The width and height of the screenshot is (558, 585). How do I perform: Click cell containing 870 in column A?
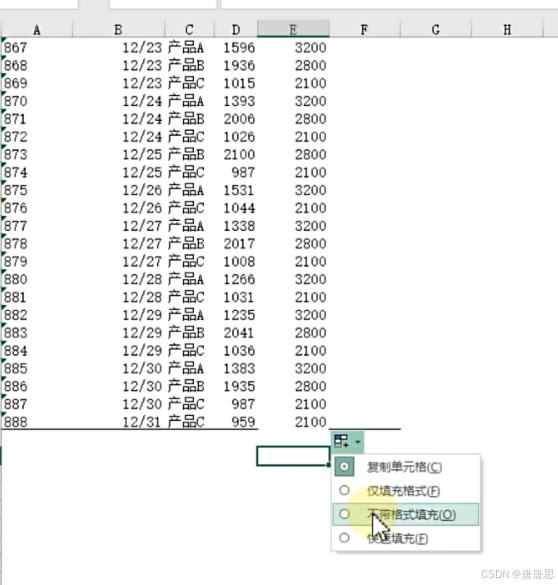point(37,101)
